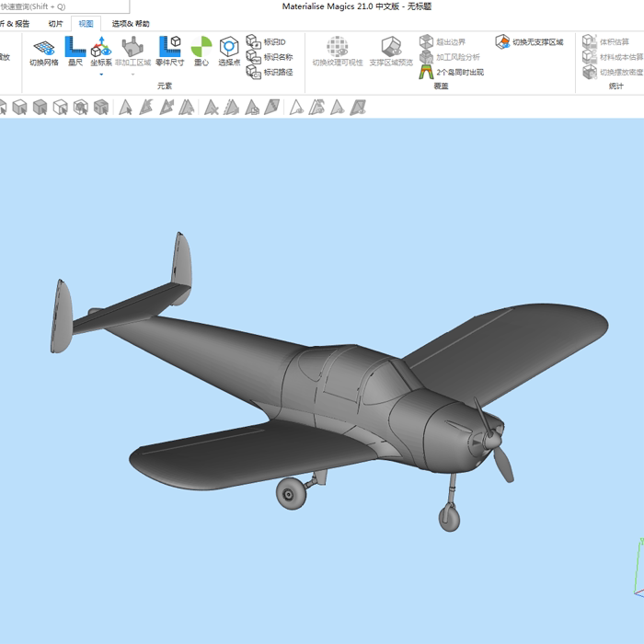
Task: Focus the 快速查询 quick search box
Action: (x=64, y=6)
